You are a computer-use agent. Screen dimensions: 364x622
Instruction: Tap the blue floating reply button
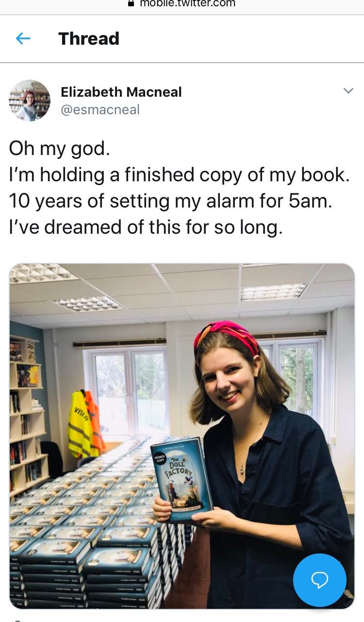coord(320,580)
